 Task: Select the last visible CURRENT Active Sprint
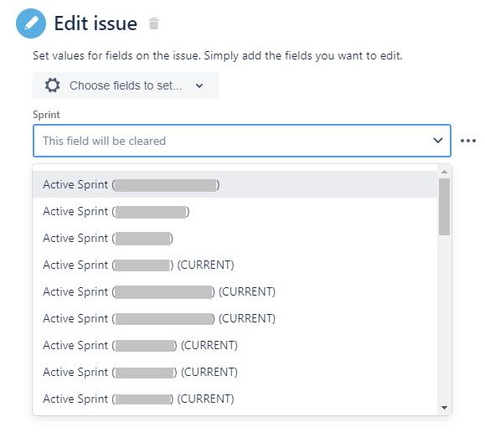(x=235, y=399)
